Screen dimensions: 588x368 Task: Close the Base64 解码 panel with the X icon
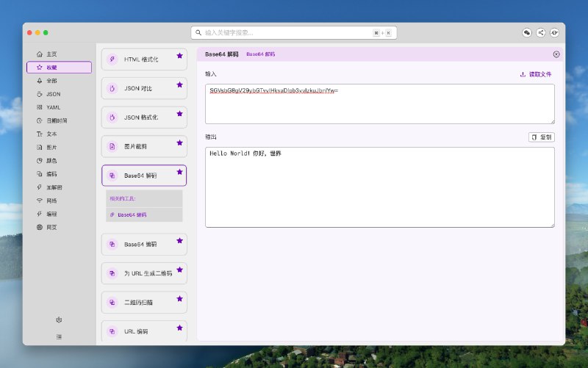click(x=556, y=54)
